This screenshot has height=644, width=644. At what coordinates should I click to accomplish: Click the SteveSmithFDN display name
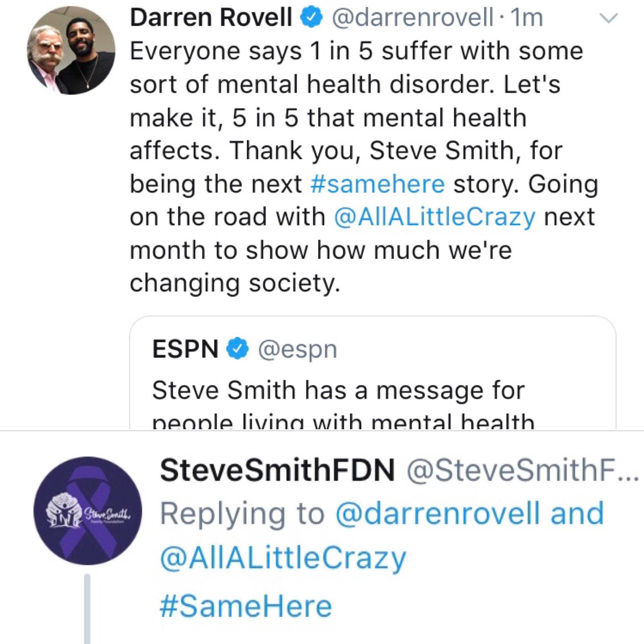[x=277, y=470]
